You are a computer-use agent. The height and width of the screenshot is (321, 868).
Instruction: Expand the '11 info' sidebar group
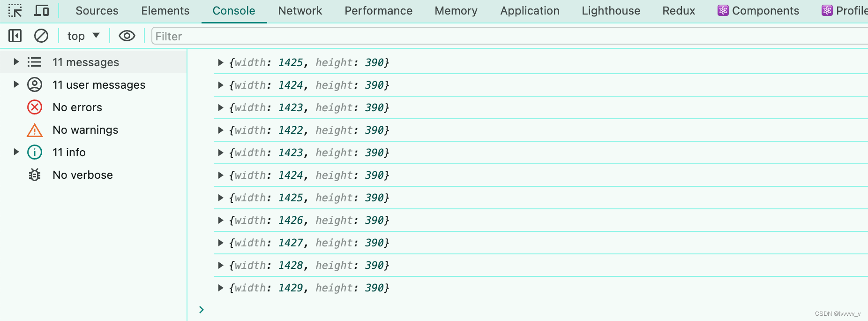click(x=15, y=153)
